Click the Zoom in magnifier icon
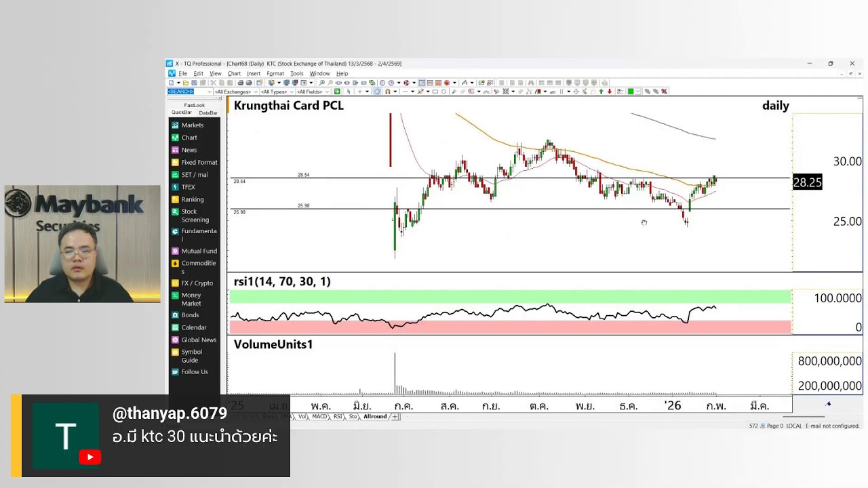868x488 pixels. coord(322,83)
